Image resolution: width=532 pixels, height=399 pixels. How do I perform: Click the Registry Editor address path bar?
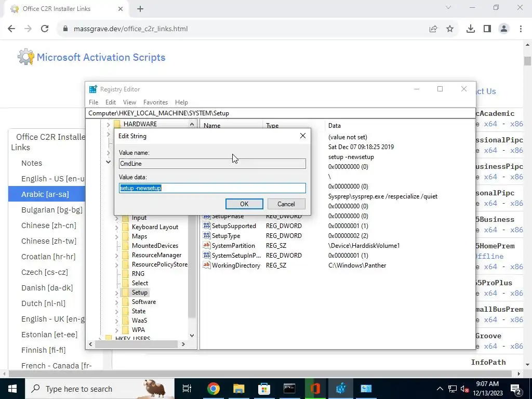pos(280,113)
